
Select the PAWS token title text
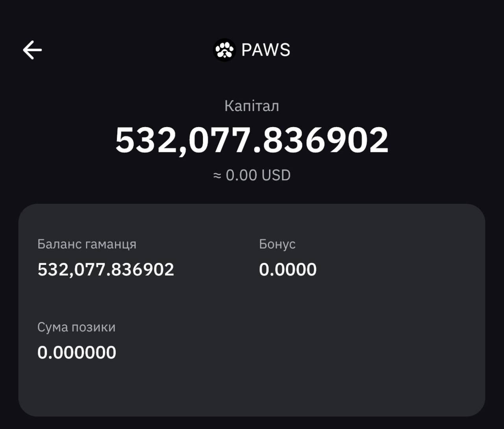(266, 50)
